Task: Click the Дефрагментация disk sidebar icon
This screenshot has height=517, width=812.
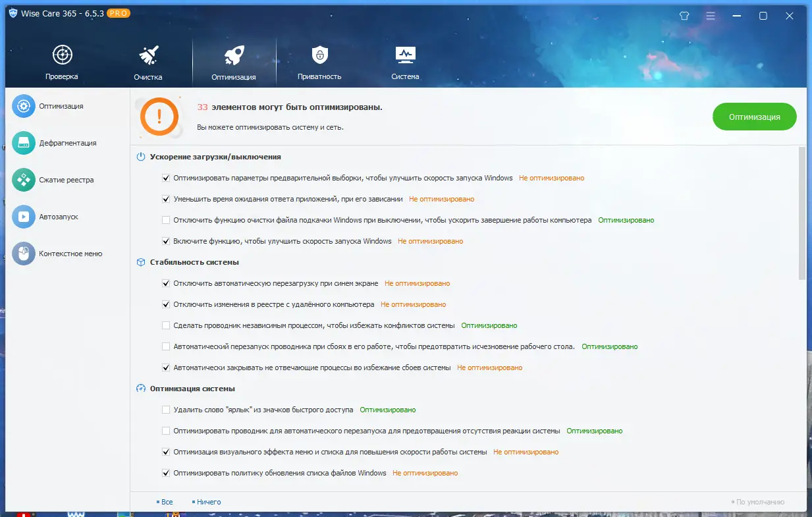Action: pyautogui.click(x=24, y=143)
